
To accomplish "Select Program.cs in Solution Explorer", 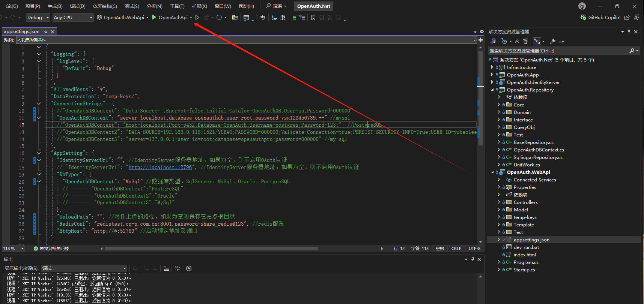I will point(526,262).
